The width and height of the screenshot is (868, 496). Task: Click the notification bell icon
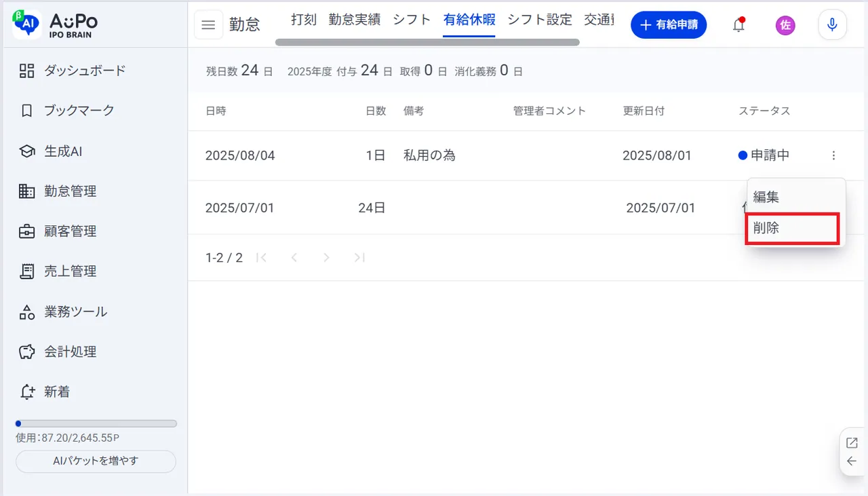pyautogui.click(x=738, y=25)
